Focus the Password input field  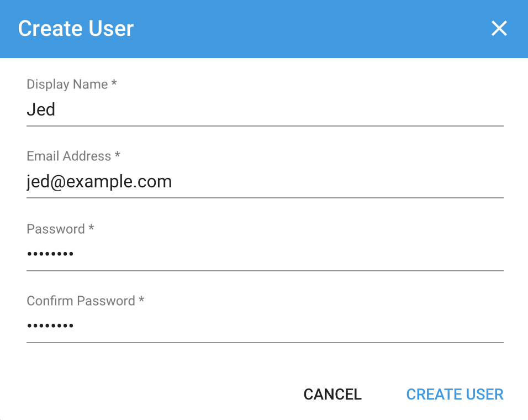pos(221,253)
